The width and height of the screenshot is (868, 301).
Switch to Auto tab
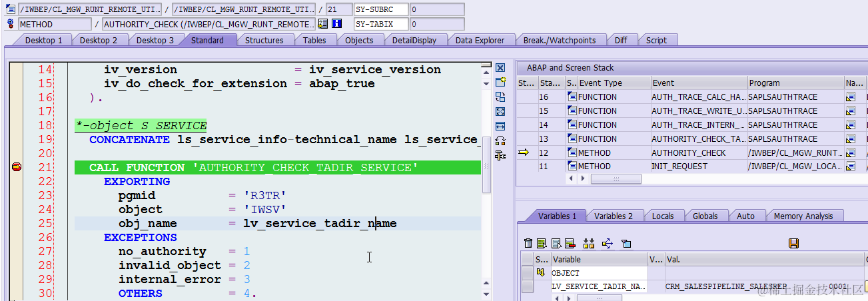click(x=745, y=216)
